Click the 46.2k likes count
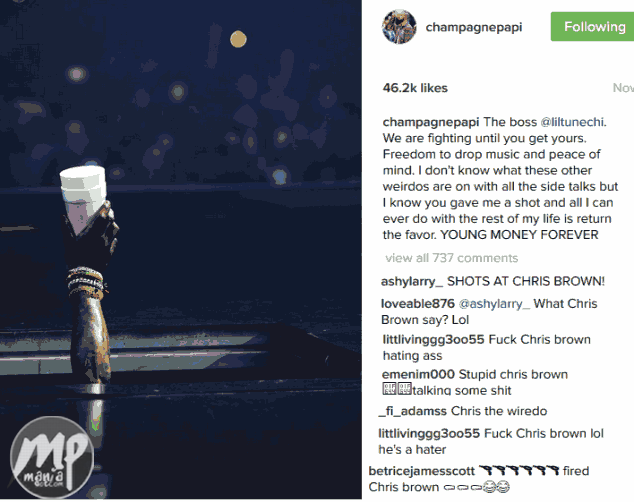 (415, 88)
